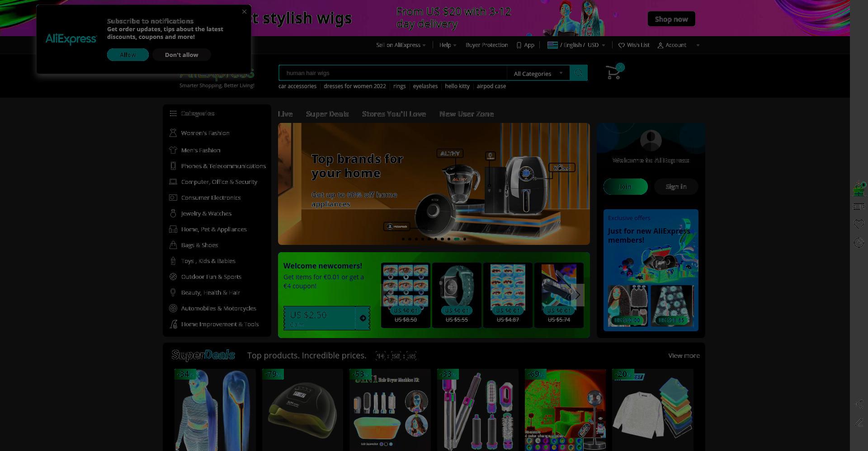
Task: Click View more in SuperDeals
Action: pyautogui.click(x=684, y=356)
